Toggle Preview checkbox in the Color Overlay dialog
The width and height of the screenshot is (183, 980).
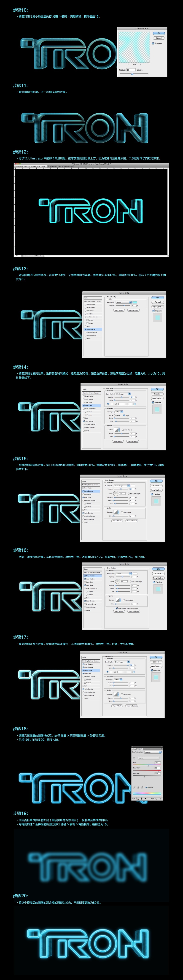tap(154, 310)
